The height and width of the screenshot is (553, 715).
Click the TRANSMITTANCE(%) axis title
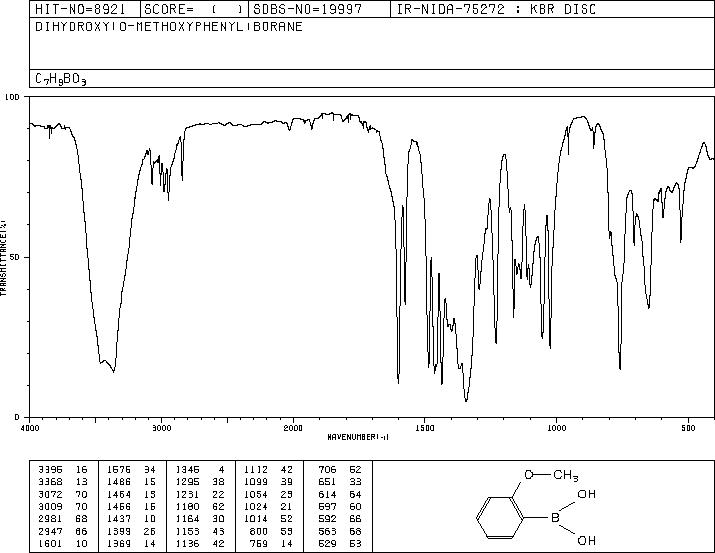click(x=3, y=257)
